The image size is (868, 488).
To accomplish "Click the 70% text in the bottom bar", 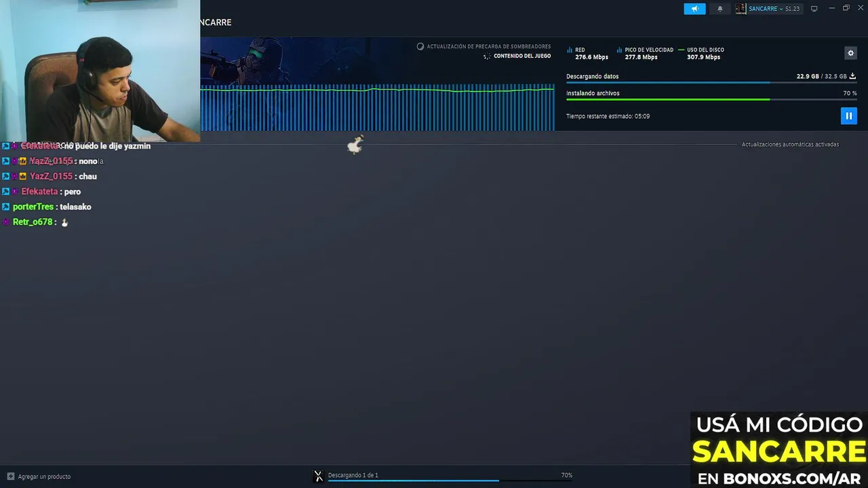I will [567, 475].
